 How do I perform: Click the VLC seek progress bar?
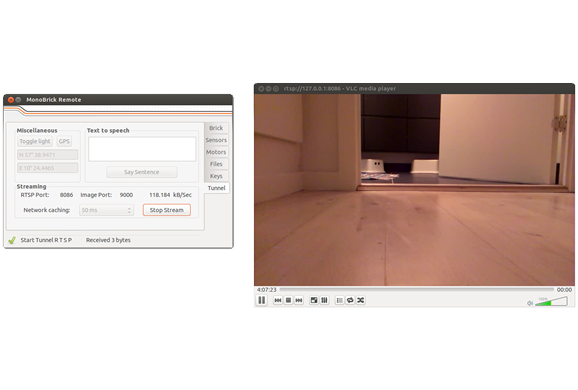[417, 290]
